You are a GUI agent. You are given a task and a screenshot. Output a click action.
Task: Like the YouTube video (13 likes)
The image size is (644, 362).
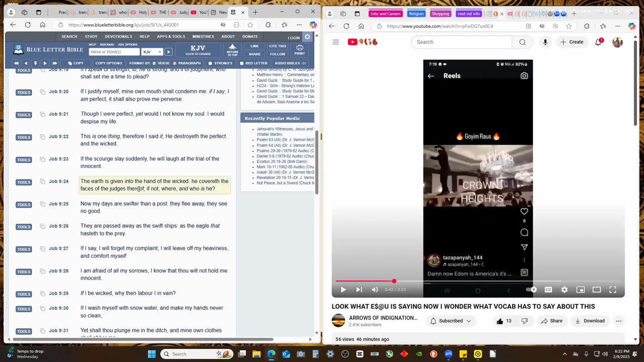pos(504,321)
